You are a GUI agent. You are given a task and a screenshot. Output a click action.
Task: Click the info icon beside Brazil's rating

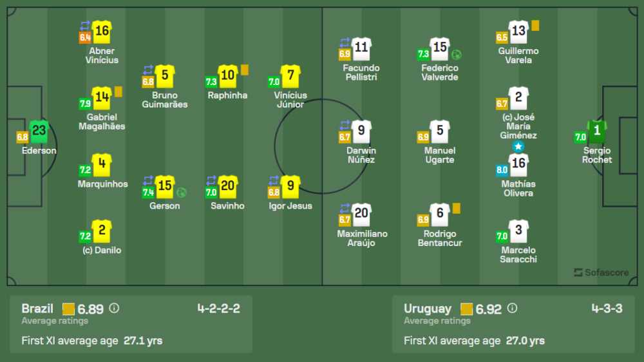(x=114, y=308)
